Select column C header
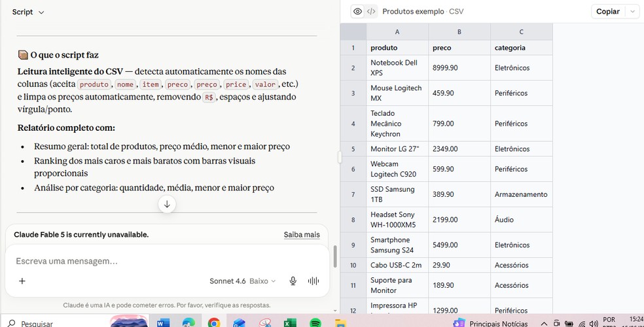The height and width of the screenshot is (327, 644). pos(521,31)
